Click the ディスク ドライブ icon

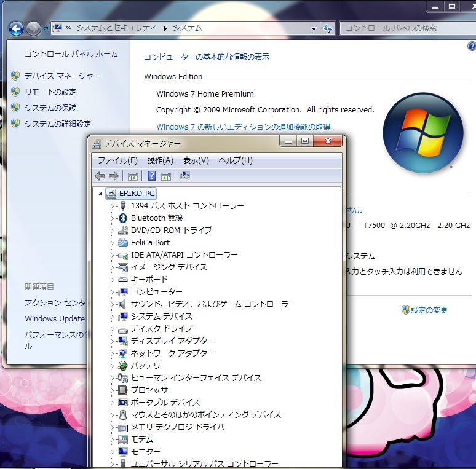point(123,329)
